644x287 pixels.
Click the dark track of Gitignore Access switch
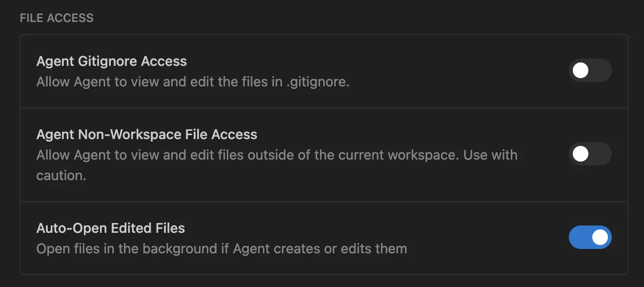coord(601,71)
